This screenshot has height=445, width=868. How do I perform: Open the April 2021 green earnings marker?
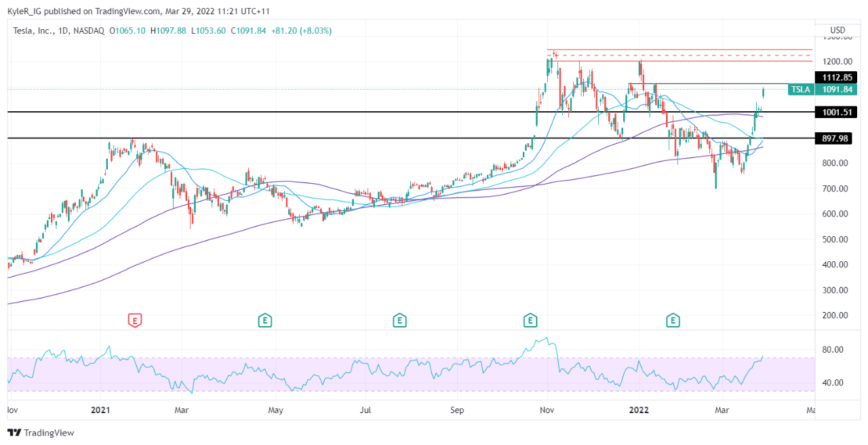click(265, 320)
